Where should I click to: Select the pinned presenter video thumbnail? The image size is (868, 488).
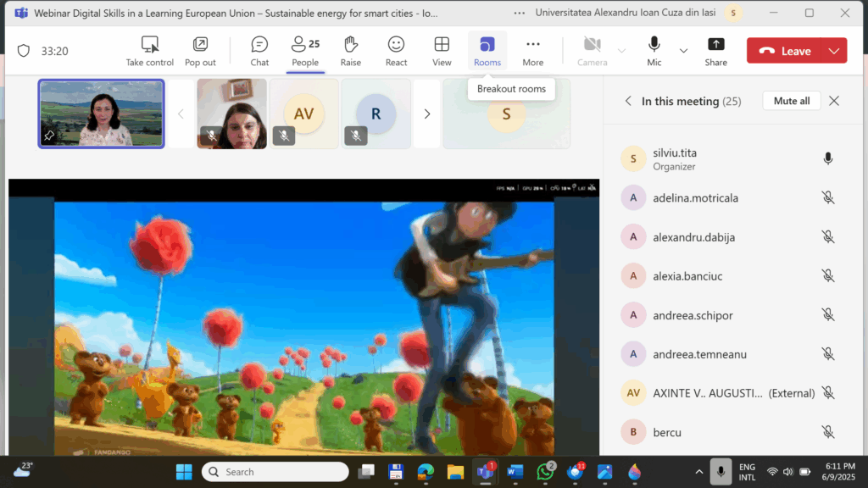101,114
